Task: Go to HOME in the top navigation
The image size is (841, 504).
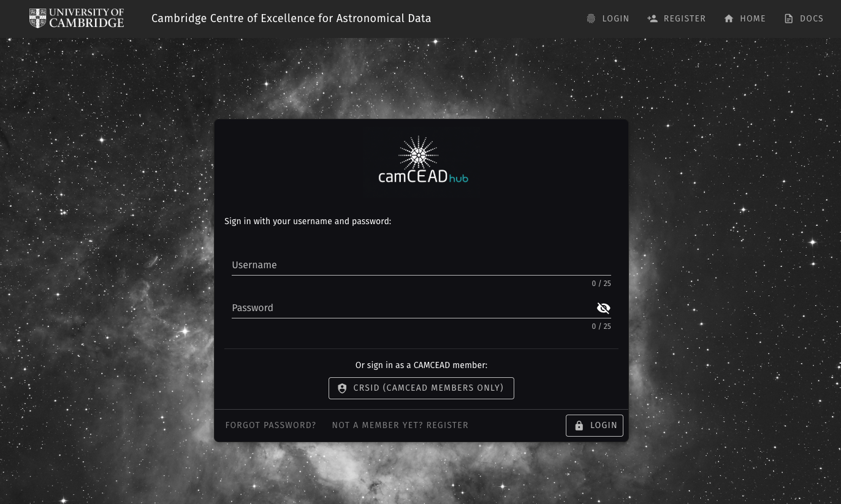Action: coord(745,19)
